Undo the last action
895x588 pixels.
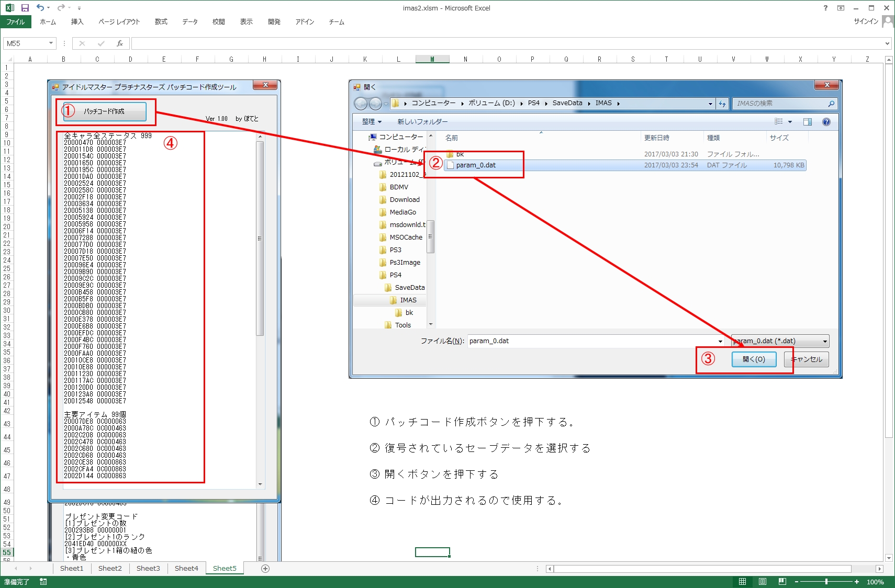40,8
